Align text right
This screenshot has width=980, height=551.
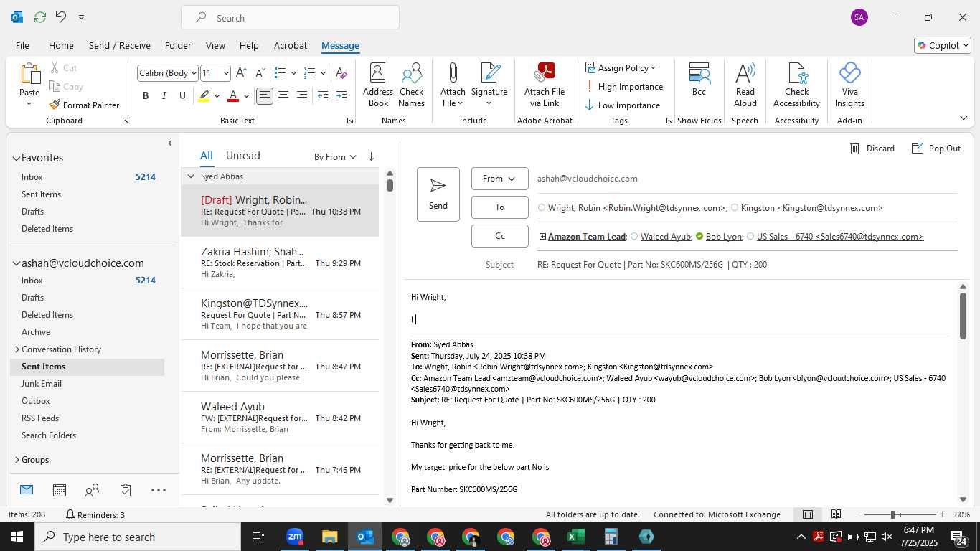point(302,96)
